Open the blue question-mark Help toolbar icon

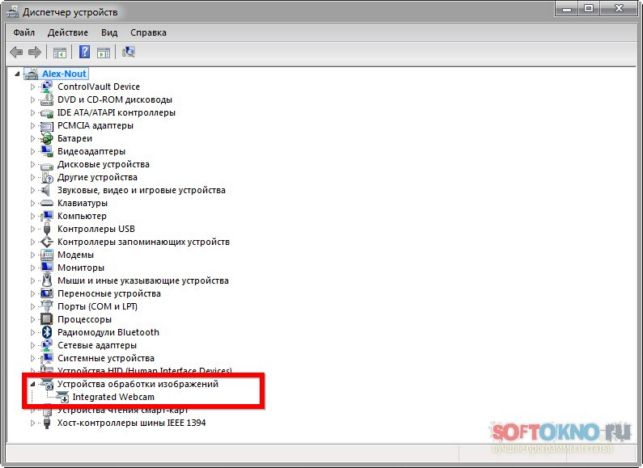coord(84,52)
